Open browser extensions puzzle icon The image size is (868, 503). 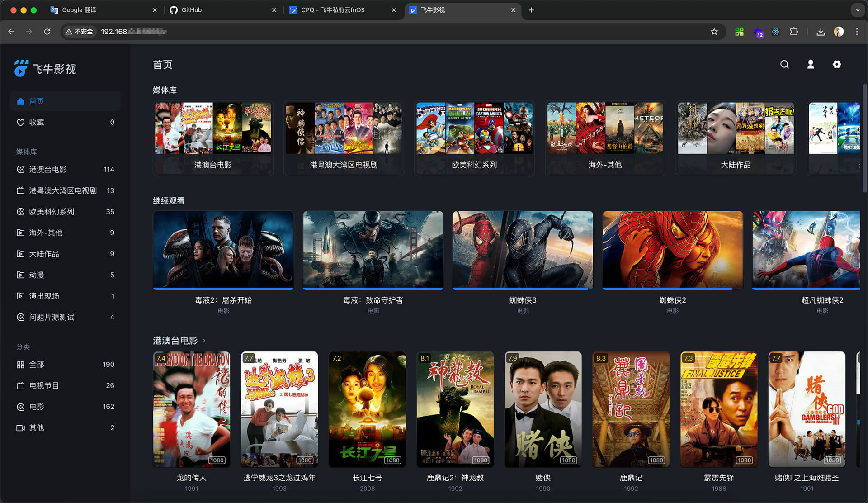(793, 32)
